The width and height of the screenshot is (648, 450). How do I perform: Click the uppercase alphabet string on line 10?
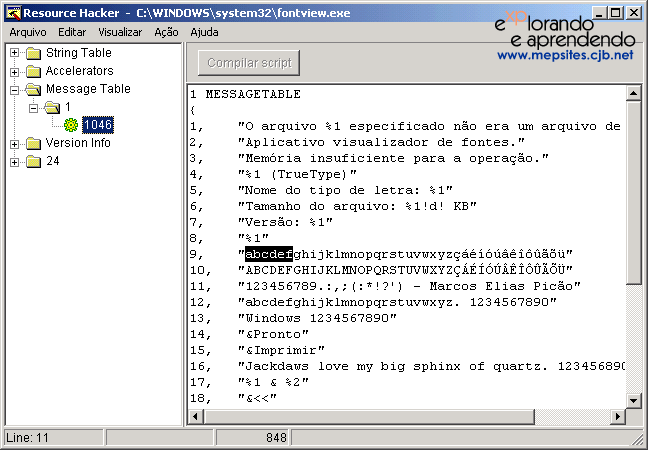pos(405,270)
